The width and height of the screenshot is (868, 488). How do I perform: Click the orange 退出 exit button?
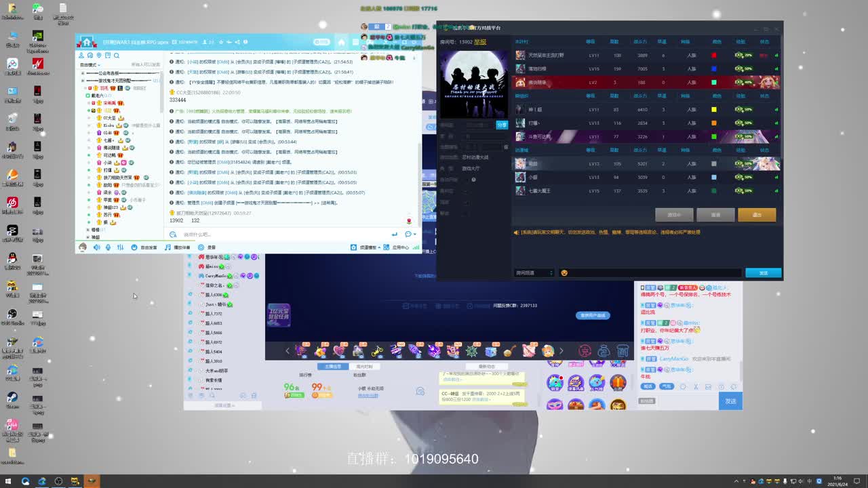[x=757, y=215]
